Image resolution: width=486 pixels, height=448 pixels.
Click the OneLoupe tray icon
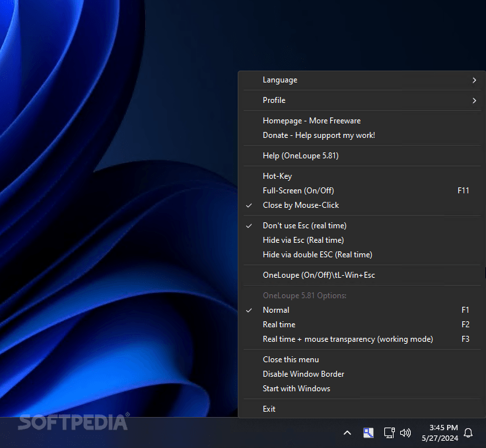(x=368, y=433)
